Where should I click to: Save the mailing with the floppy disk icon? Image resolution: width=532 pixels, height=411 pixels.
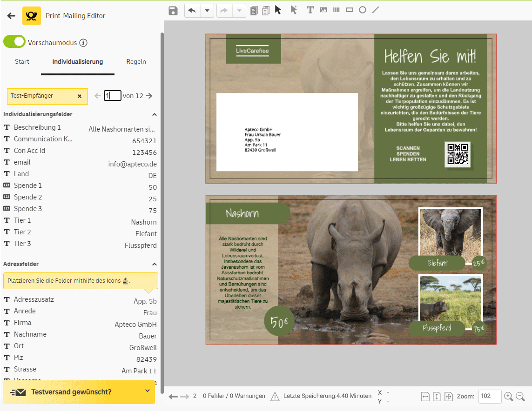(x=173, y=11)
